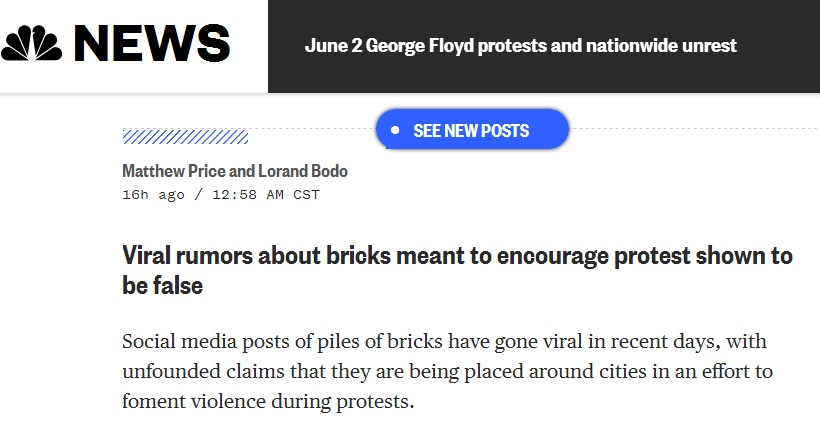Viewport: 820px width, 443px height.
Task: Click the paragraph line "foment violence during protests."
Action: (268, 403)
